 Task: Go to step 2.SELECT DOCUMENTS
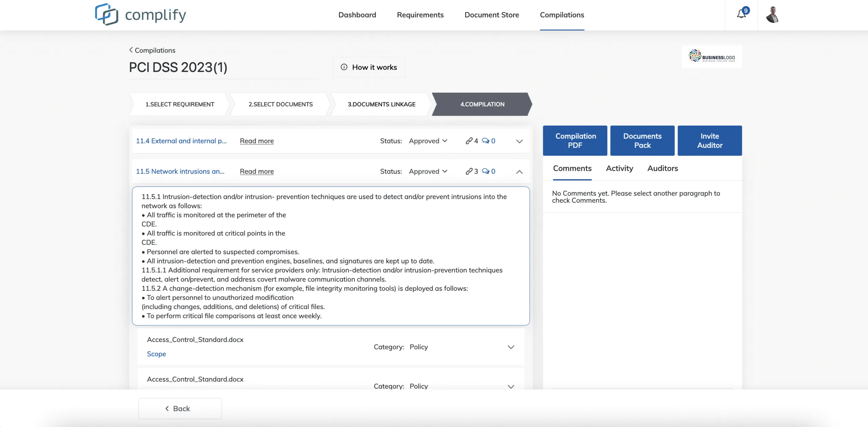click(x=280, y=104)
